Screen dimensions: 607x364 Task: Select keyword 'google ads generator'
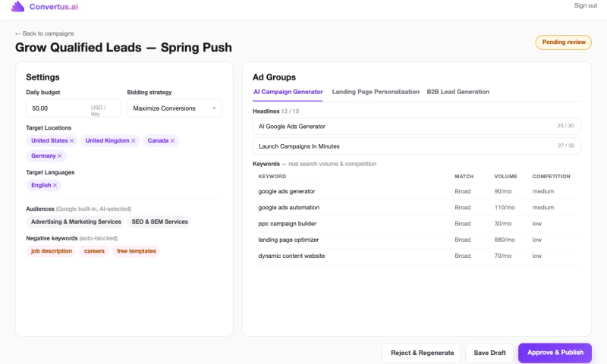point(287,191)
